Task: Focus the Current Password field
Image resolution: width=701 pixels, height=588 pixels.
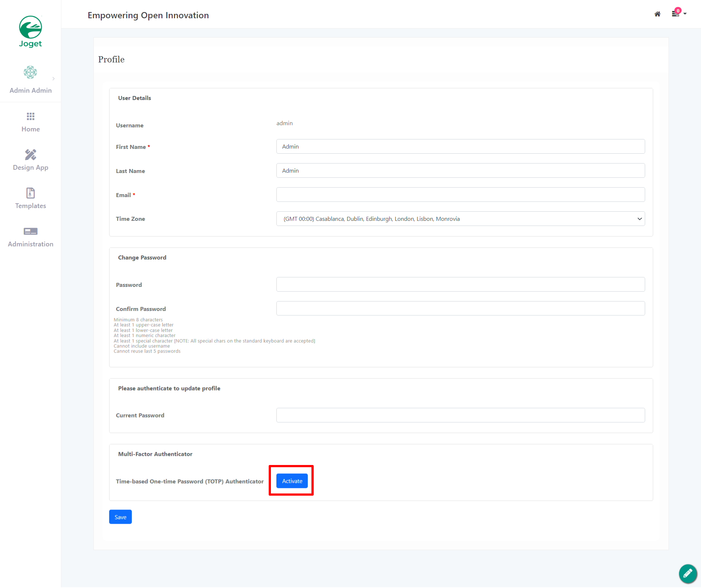Action: [460, 415]
